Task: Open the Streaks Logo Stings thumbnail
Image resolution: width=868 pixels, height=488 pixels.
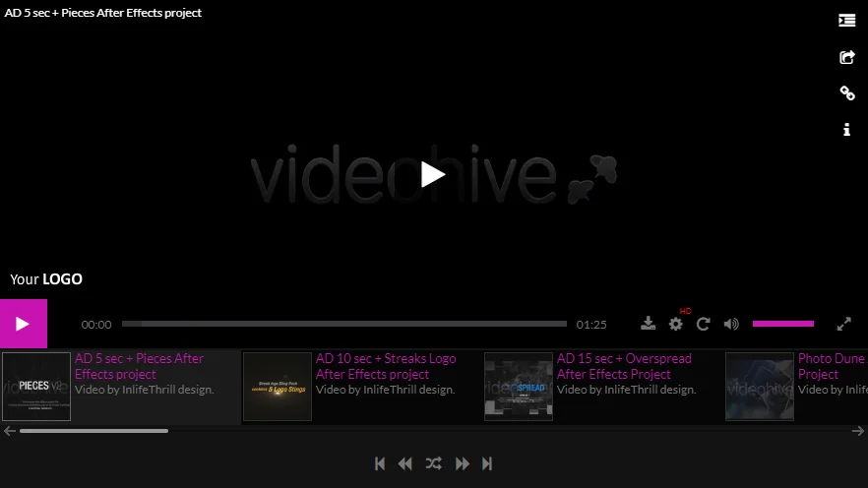Action: coord(278,387)
